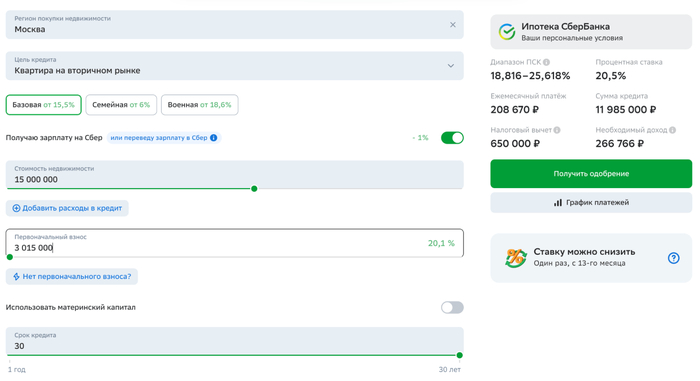Screen dimensions: 700x381
Task: Click chart icon on График платежей
Action: (x=558, y=203)
